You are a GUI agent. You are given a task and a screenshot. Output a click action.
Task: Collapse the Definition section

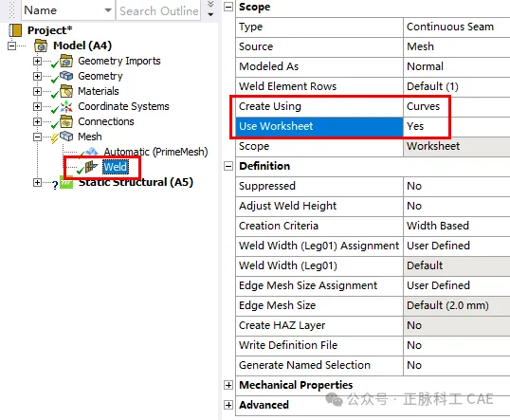[x=228, y=166]
